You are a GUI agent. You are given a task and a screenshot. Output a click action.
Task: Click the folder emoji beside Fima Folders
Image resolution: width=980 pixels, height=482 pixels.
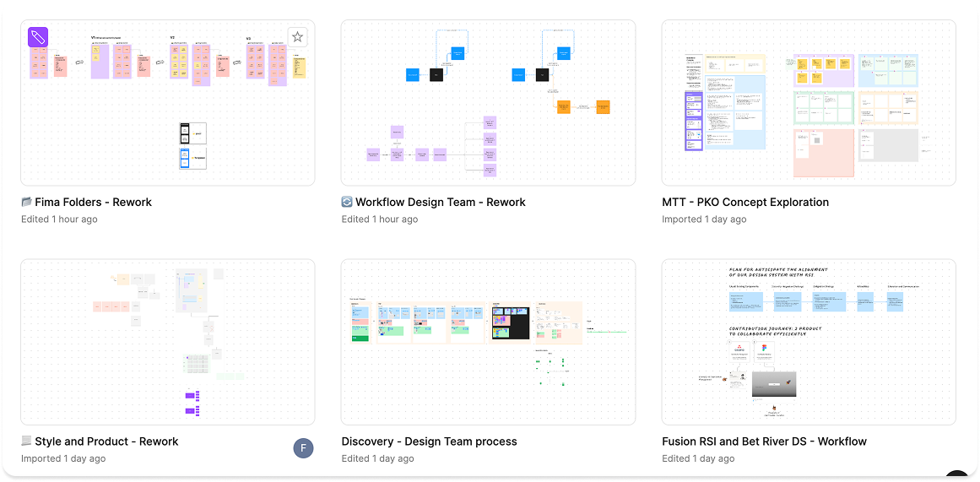pyautogui.click(x=27, y=203)
